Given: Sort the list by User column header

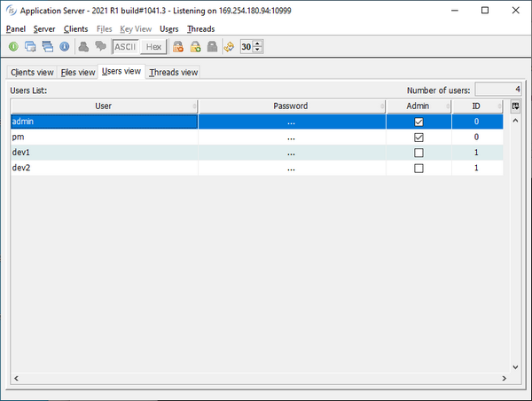Looking at the screenshot, I should pyautogui.click(x=104, y=106).
